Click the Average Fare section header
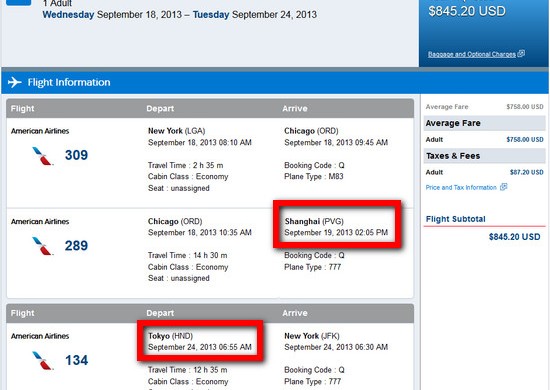 point(484,123)
